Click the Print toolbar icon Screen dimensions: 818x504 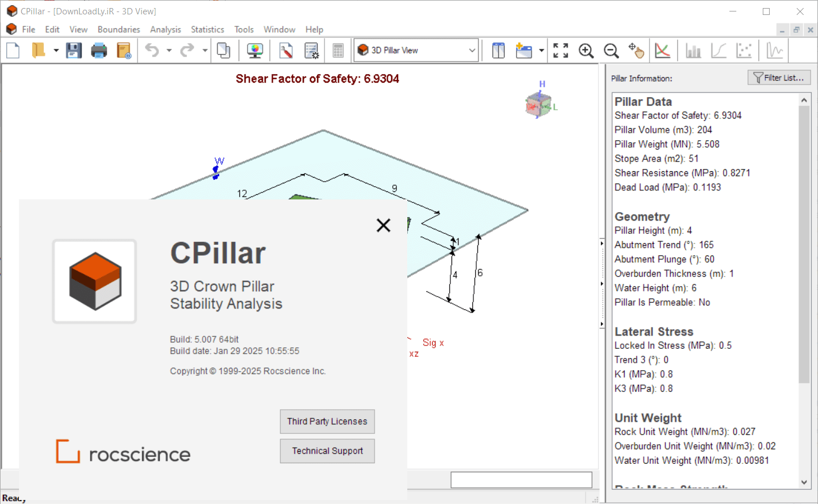click(x=99, y=51)
